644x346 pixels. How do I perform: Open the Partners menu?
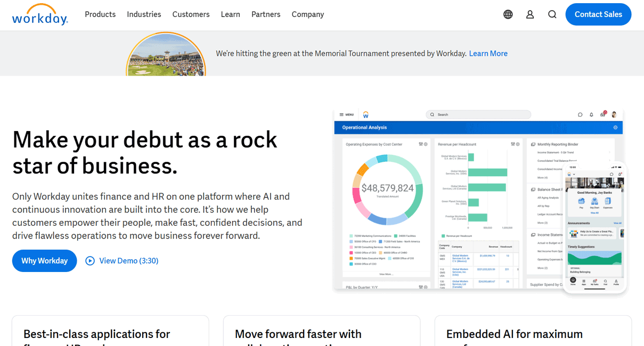click(266, 14)
